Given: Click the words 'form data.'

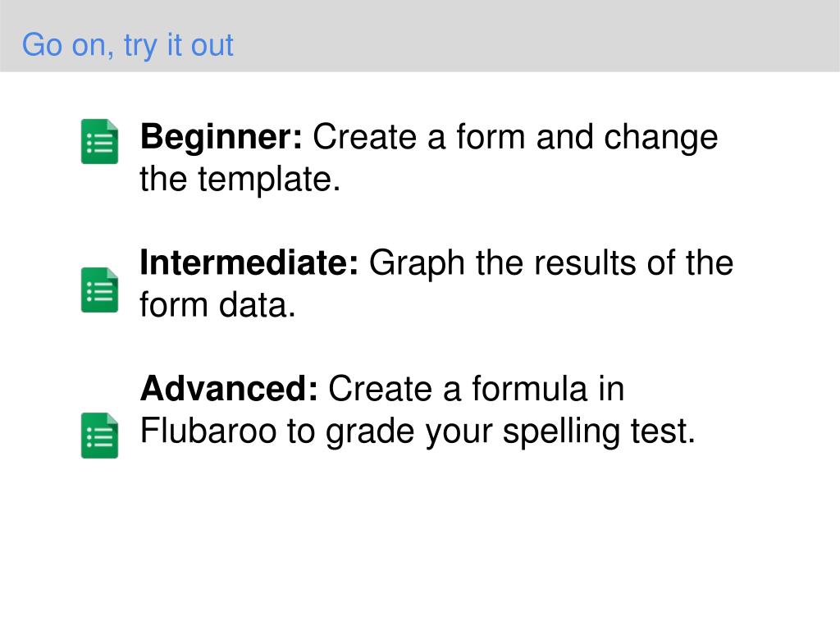Looking at the screenshot, I should coord(217,305).
